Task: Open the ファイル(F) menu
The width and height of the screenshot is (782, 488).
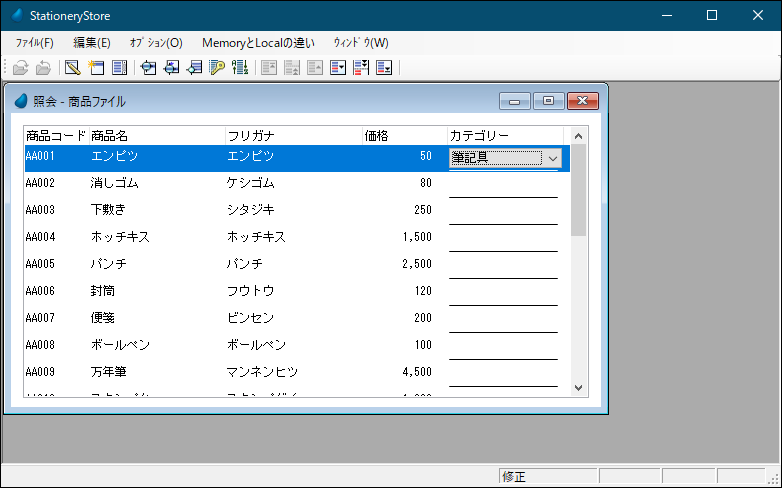Action: [x=35, y=43]
